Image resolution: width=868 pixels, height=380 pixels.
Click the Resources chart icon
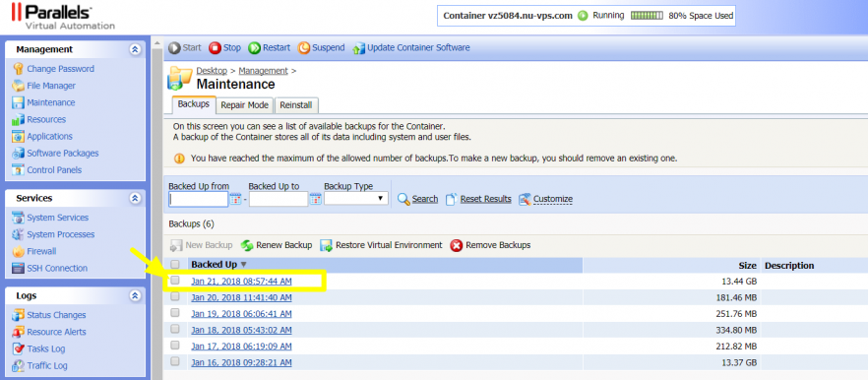point(18,120)
